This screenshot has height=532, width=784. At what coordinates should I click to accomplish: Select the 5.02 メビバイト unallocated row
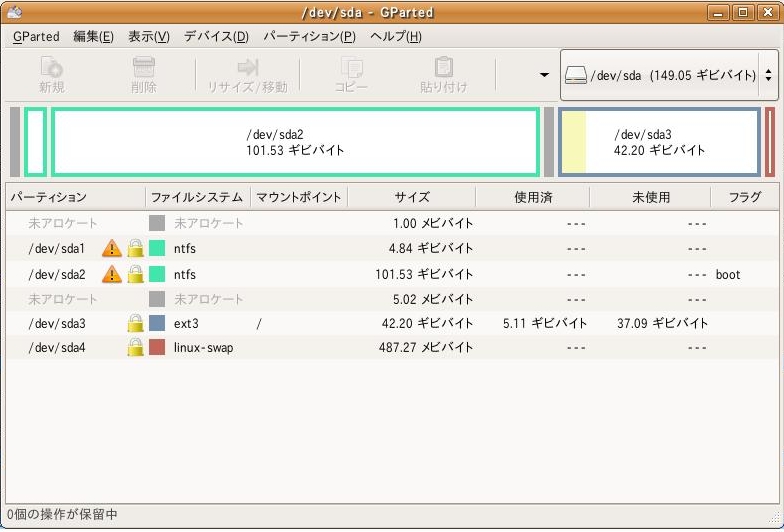pos(392,299)
